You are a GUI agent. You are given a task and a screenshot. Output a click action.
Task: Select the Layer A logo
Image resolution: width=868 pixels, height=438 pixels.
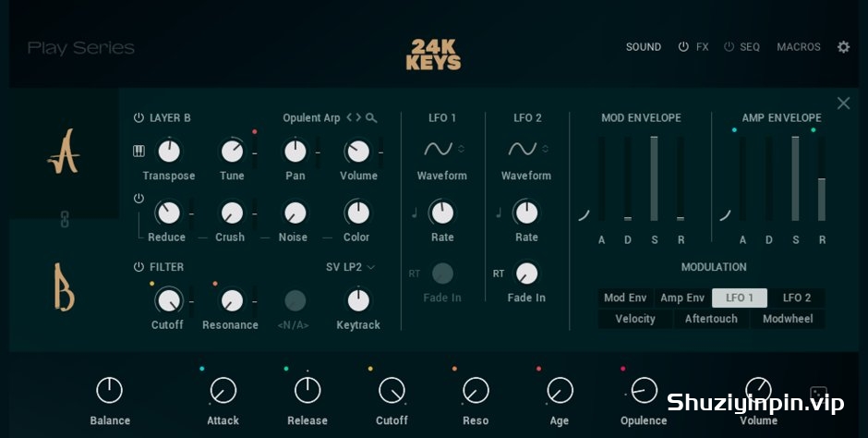coord(63,152)
